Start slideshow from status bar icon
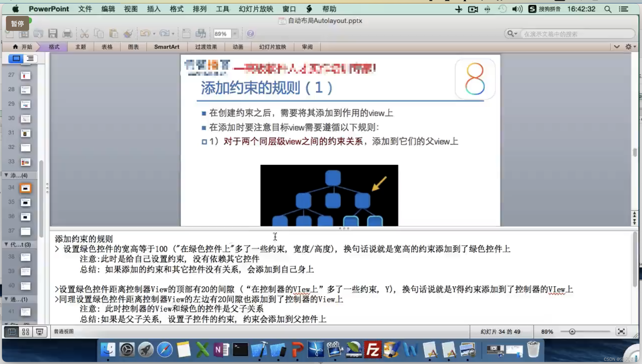 (x=40, y=332)
